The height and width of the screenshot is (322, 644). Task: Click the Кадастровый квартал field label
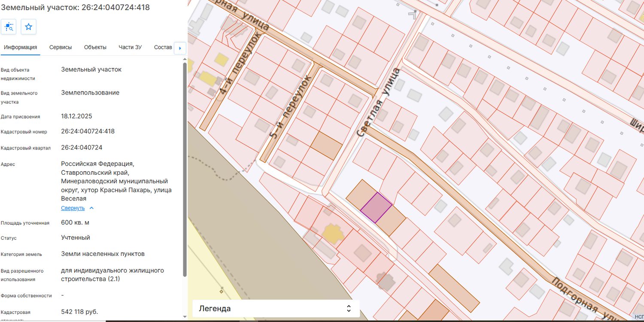tap(26, 148)
